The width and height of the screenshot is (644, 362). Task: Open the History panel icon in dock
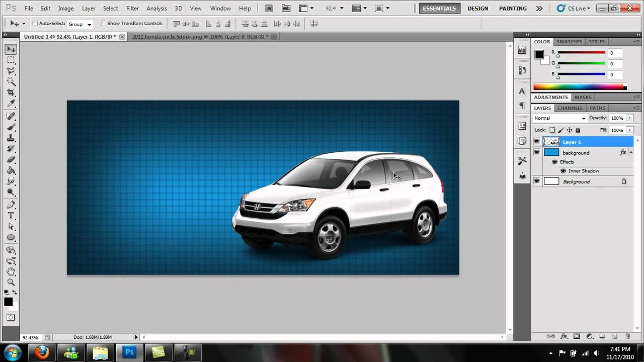(x=522, y=70)
